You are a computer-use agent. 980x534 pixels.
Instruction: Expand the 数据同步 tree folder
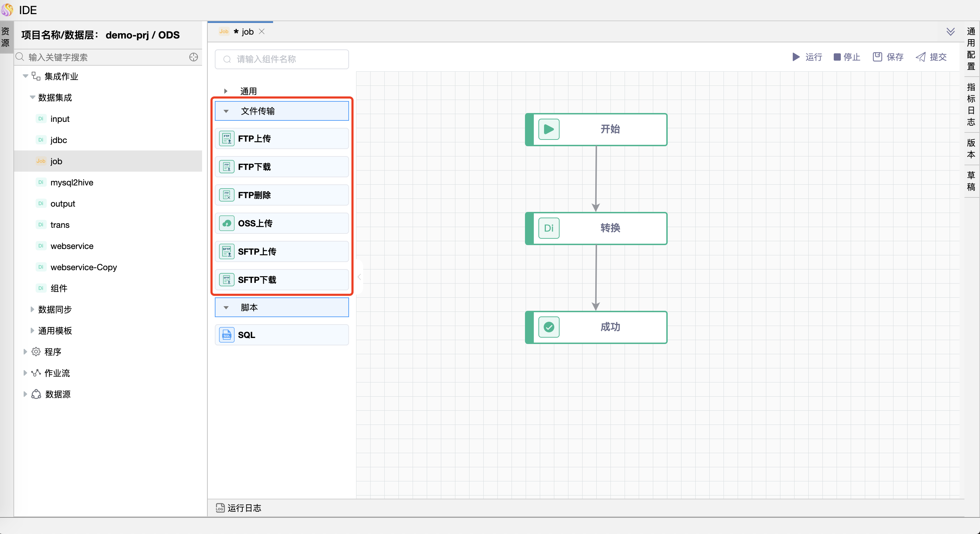pyautogui.click(x=33, y=309)
